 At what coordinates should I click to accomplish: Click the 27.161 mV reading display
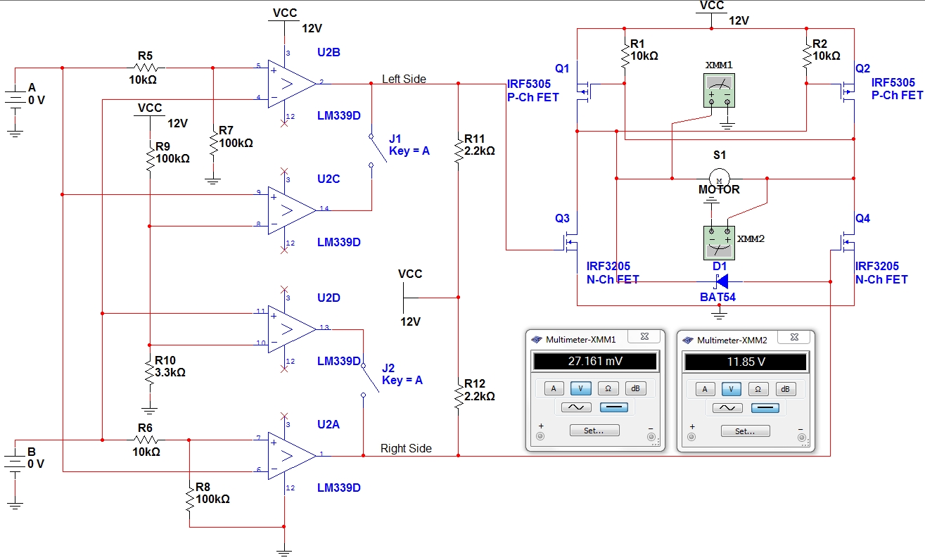595,362
